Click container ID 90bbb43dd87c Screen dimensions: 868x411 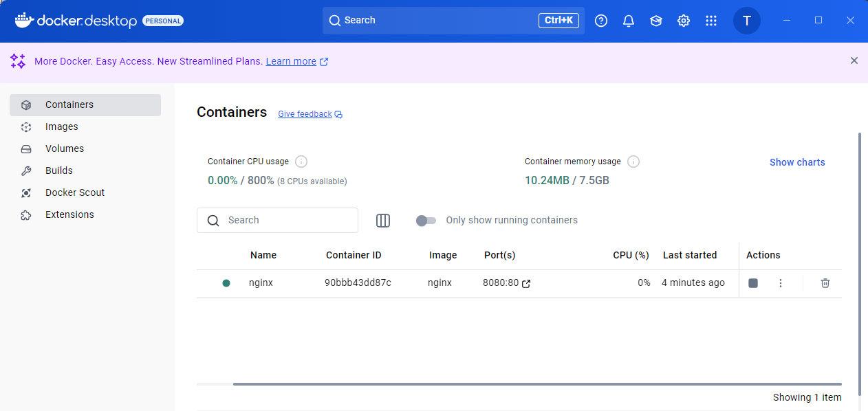pos(358,283)
